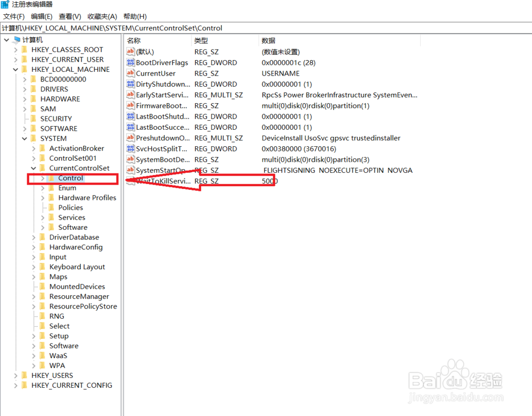Click the DirtyShutdown DWORD icon
The image size is (532, 416).
point(130,84)
